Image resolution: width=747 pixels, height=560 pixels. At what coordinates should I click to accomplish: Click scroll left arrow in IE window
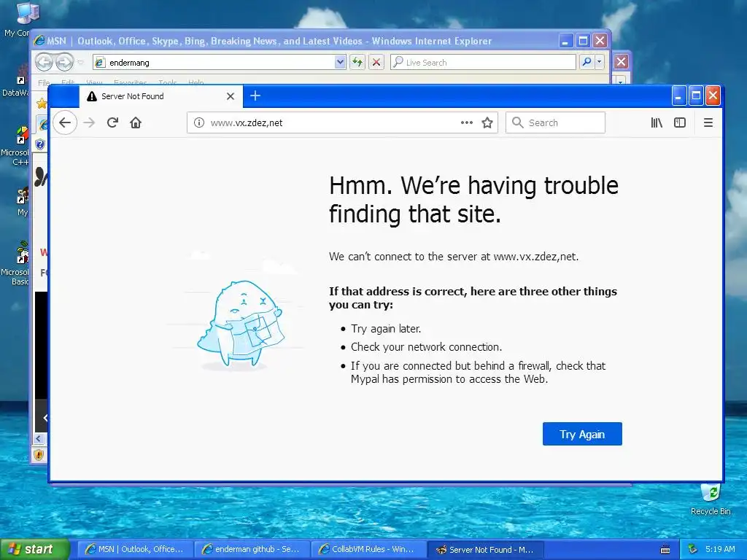pyautogui.click(x=39, y=438)
